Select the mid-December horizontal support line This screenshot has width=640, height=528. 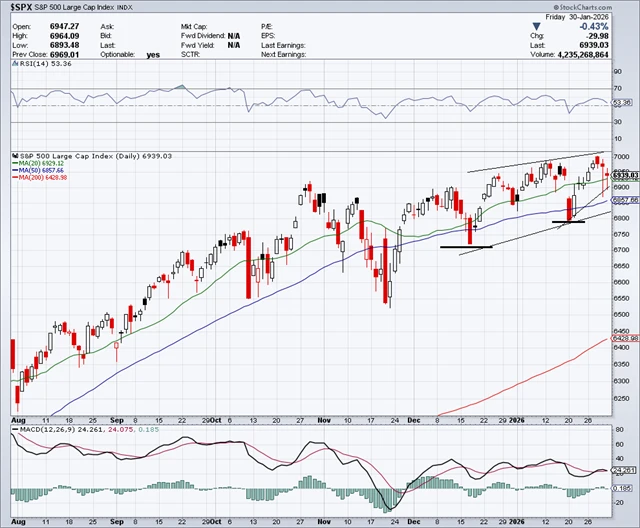466,247
